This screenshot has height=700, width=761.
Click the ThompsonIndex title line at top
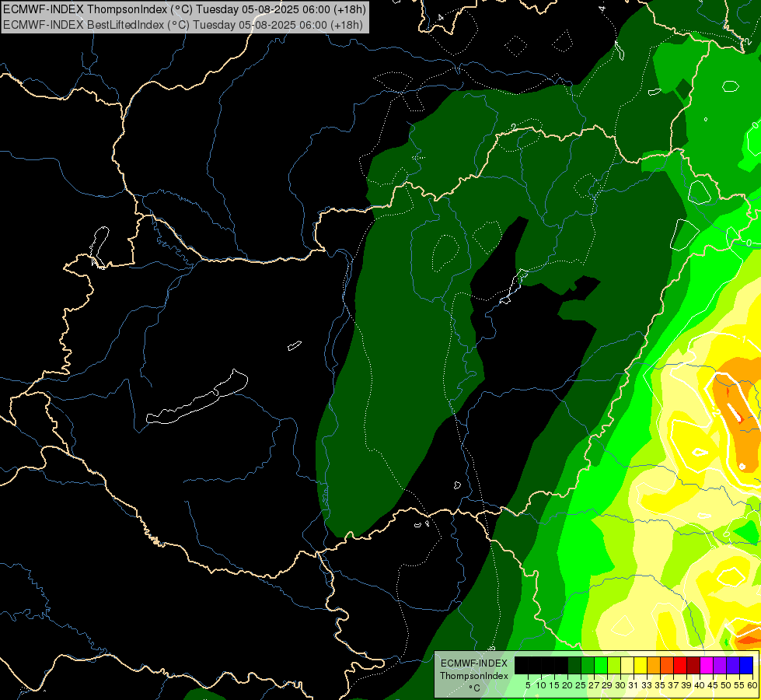tap(184, 9)
